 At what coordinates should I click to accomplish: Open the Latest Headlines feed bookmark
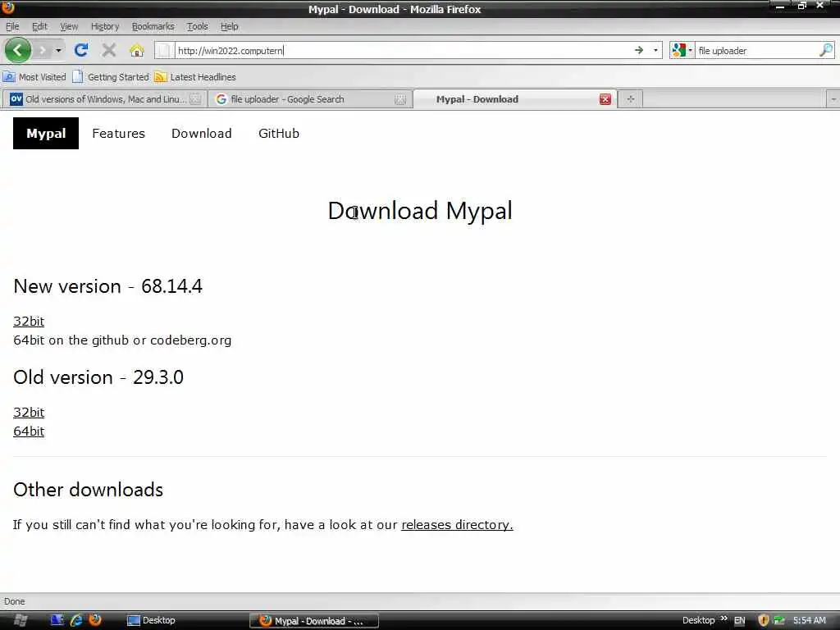pyautogui.click(x=195, y=77)
